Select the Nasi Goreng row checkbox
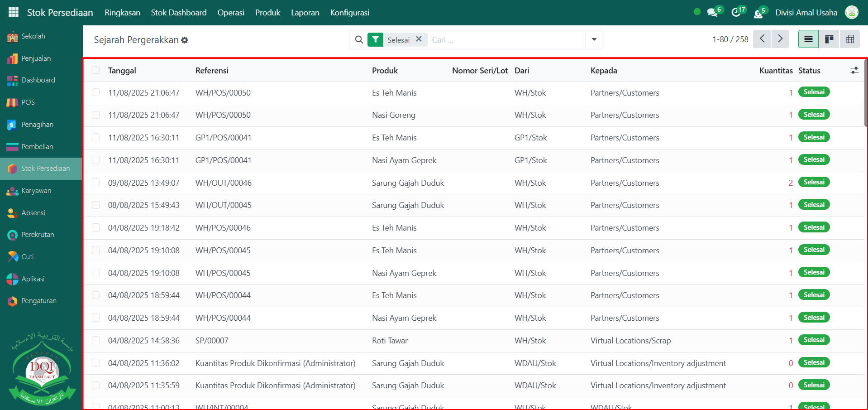 95,115
